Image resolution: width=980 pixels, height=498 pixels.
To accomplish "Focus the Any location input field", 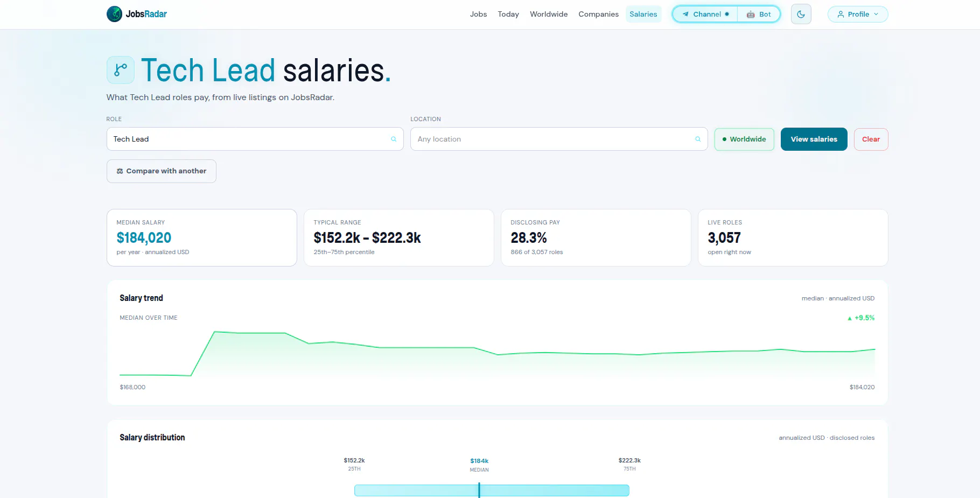I will click(559, 139).
